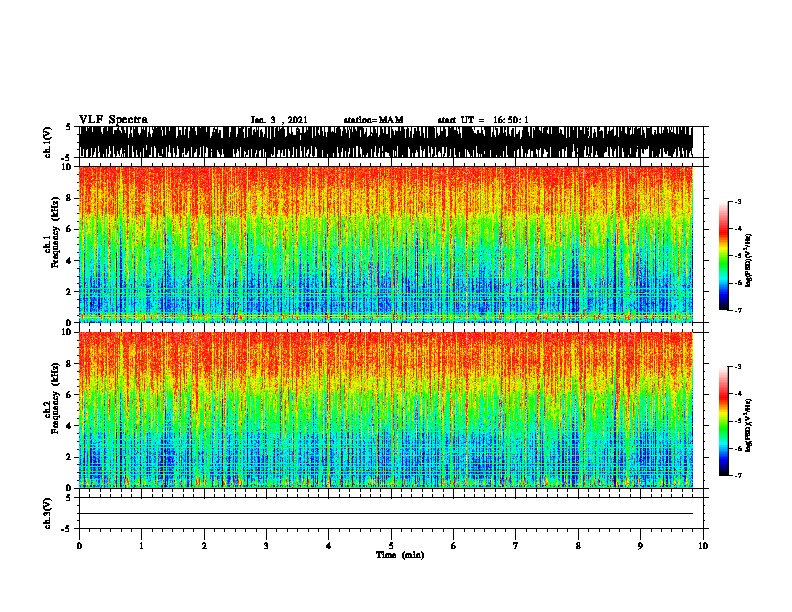Click the ch.2 color scale bar

pyautogui.click(x=724, y=421)
